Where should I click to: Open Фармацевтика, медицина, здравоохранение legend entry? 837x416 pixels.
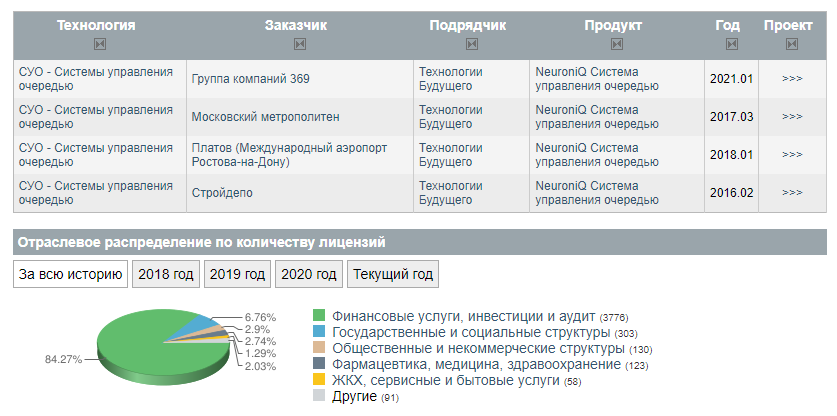point(477,364)
